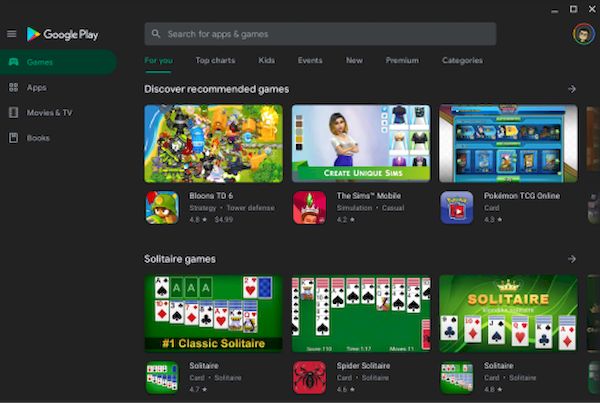Click the Discover recommended games heading
The image size is (600, 404).
click(217, 89)
